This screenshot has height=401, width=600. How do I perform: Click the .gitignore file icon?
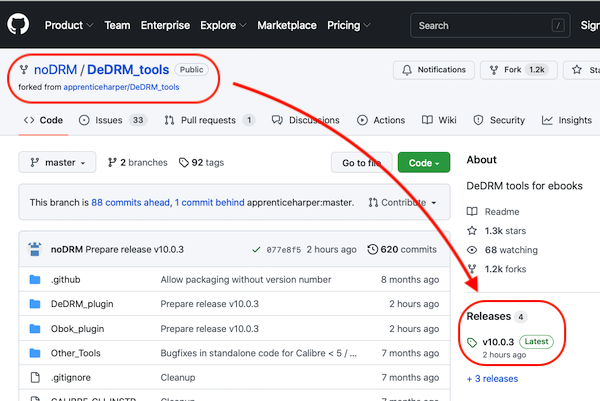(x=35, y=378)
